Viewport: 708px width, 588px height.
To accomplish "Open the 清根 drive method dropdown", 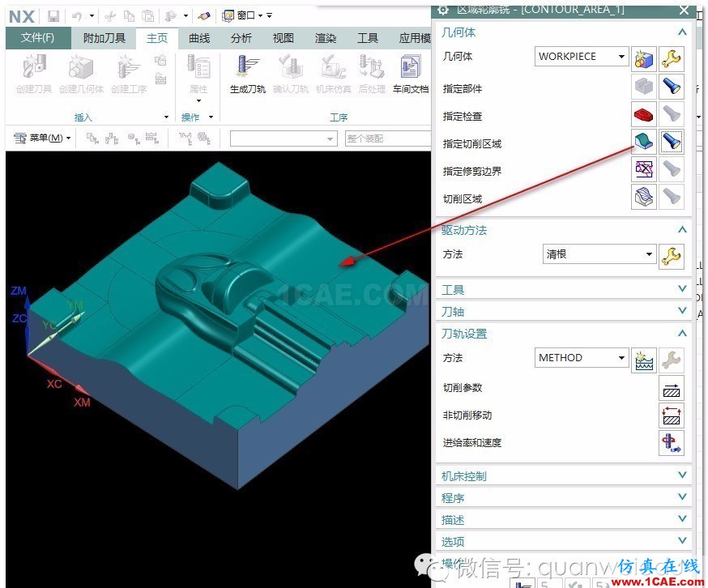I will pos(599,254).
